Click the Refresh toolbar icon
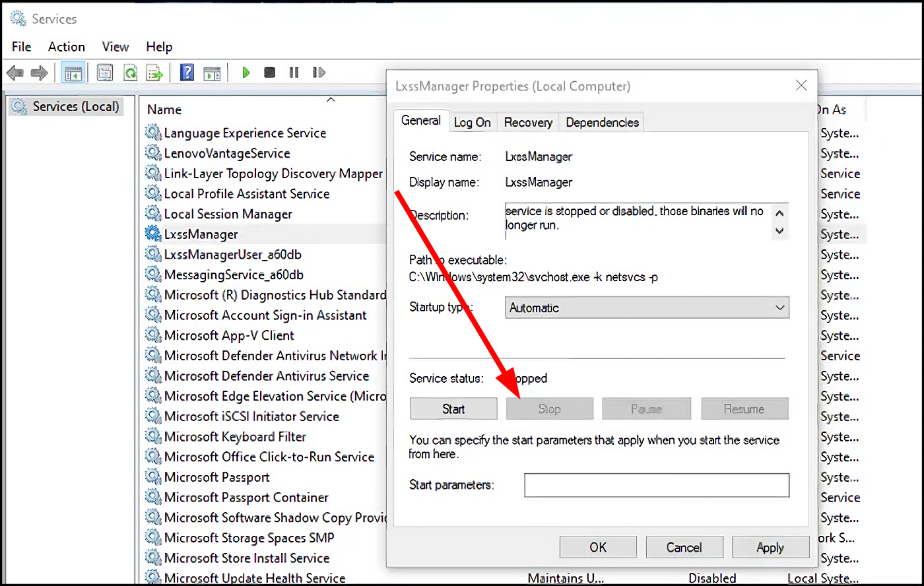The height and width of the screenshot is (586, 924). [130, 73]
